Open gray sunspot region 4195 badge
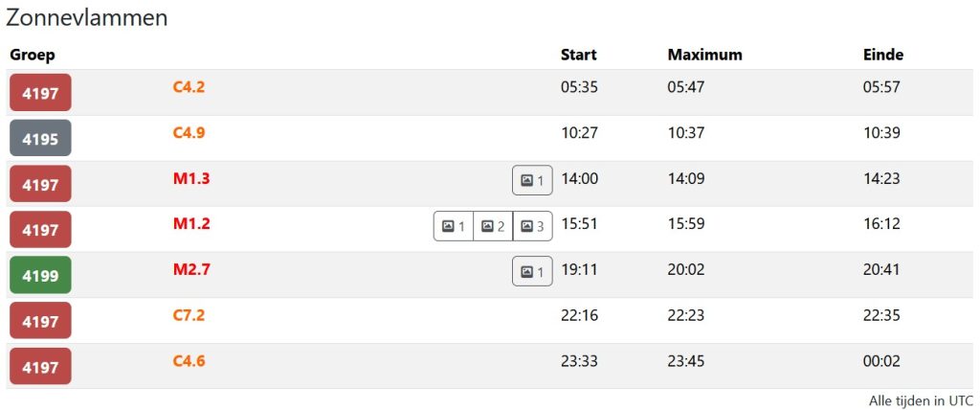This screenshot has width=980, height=410. [x=40, y=139]
